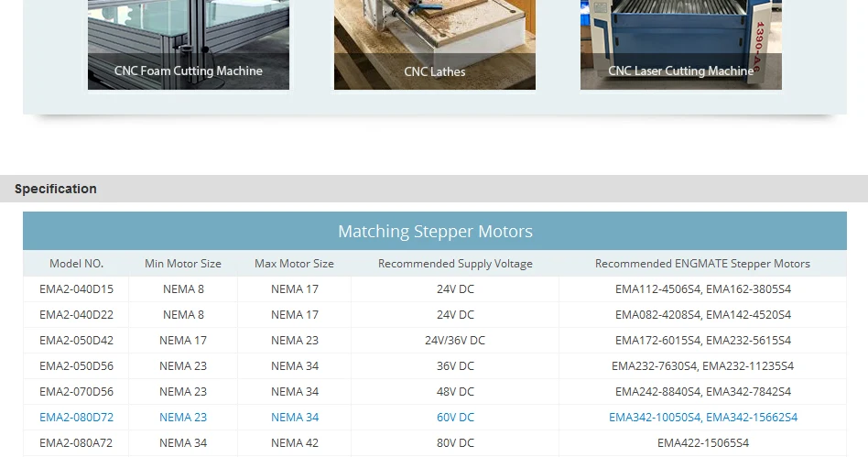Click the Supply Voltage cell in EMA2-040D15 row
The width and height of the screenshot is (868, 457).
pyautogui.click(x=455, y=289)
